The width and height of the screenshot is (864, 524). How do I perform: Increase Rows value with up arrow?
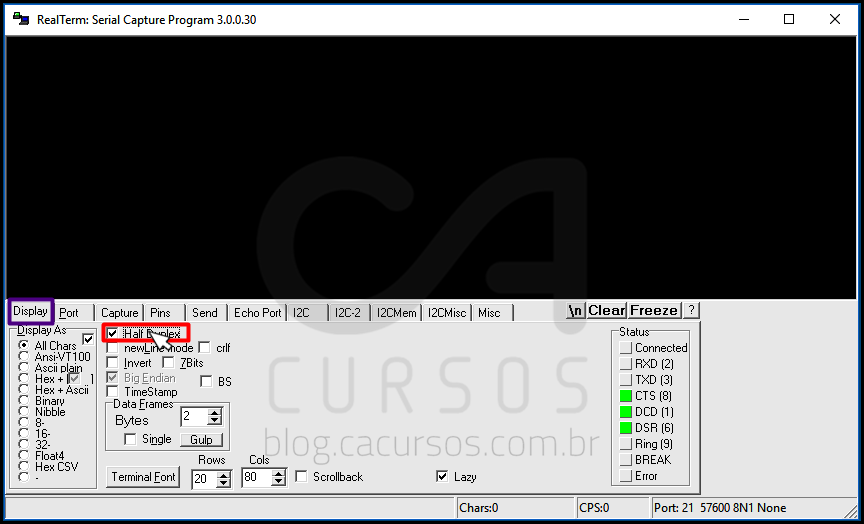[223, 475]
